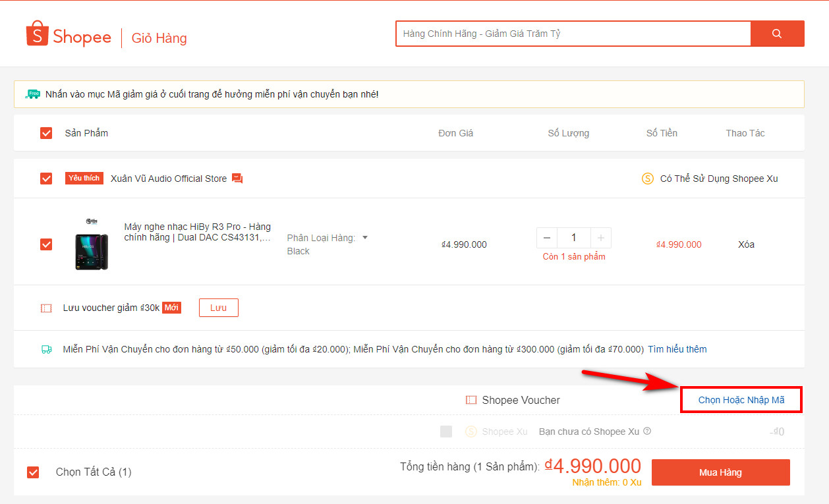Click 'Có Thể Sử Dụng Shopee Xu' text
Screen dimensions: 829x504
[x=719, y=179]
